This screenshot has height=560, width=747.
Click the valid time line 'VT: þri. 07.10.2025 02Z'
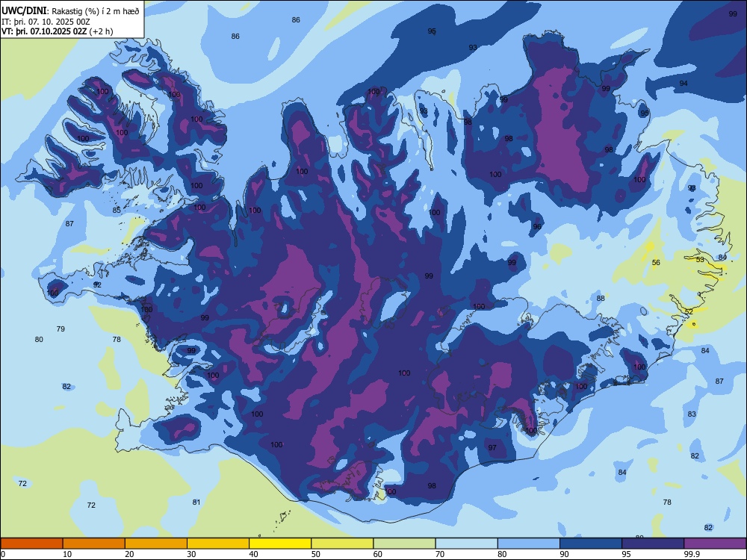tap(44, 31)
